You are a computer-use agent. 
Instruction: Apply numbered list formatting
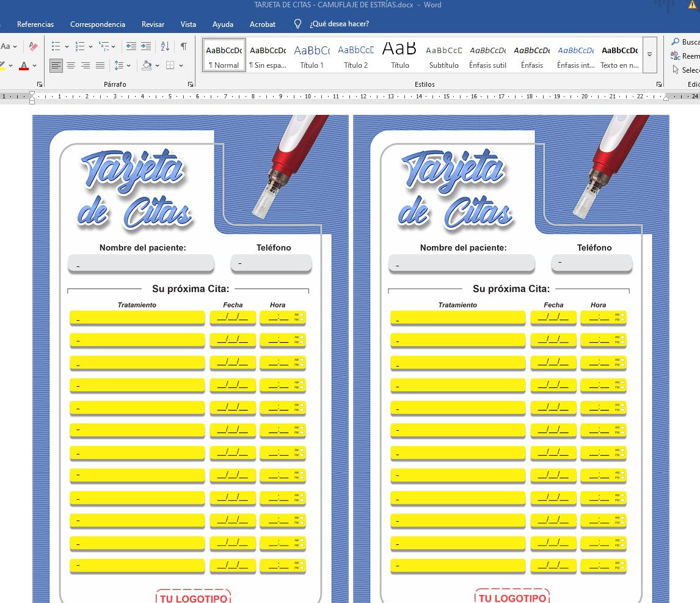80,46
